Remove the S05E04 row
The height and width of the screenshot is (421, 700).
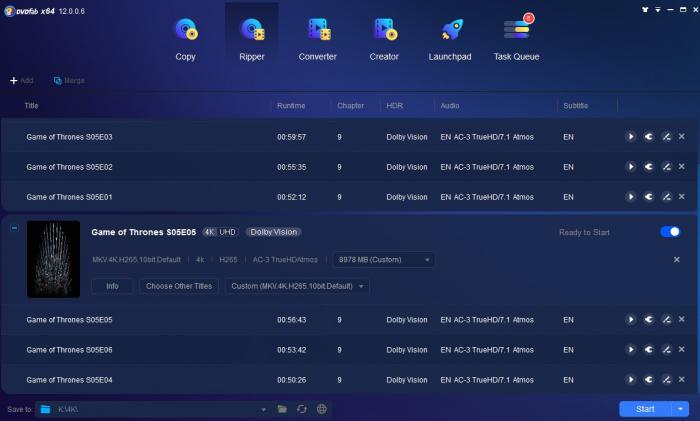[682, 379]
